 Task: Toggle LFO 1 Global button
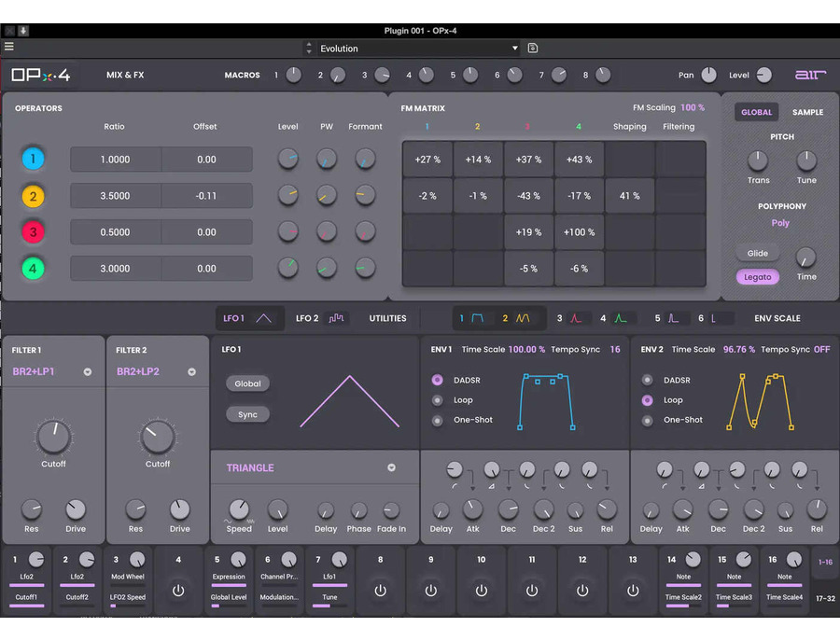(x=247, y=383)
